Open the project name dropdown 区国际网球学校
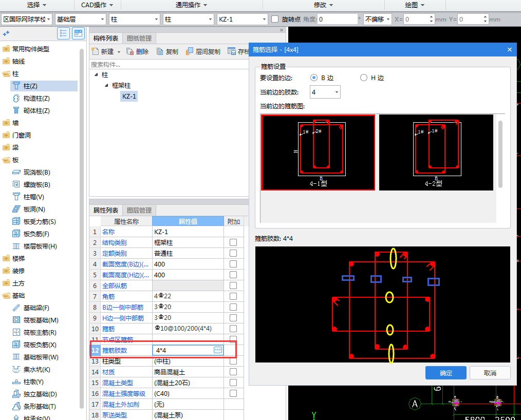The height and width of the screenshot is (420, 521). (27, 20)
